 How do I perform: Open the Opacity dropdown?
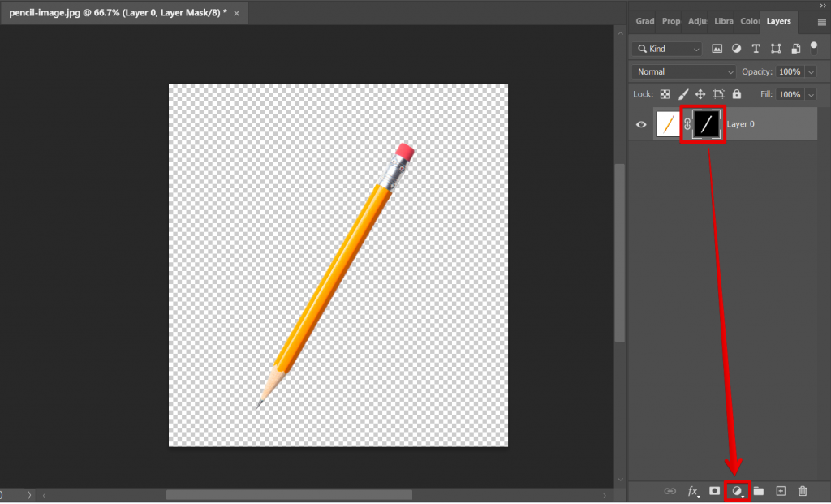coord(812,71)
